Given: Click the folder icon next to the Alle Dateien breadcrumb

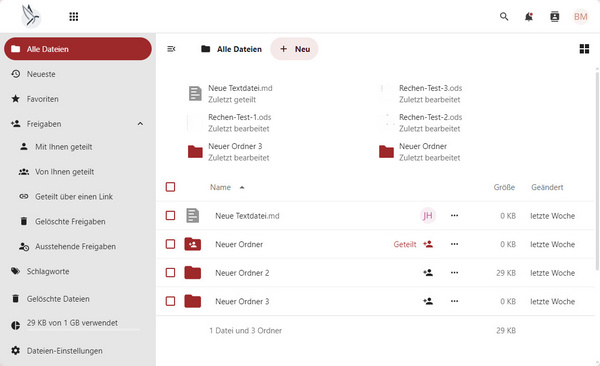Looking at the screenshot, I should coord(205,49).
